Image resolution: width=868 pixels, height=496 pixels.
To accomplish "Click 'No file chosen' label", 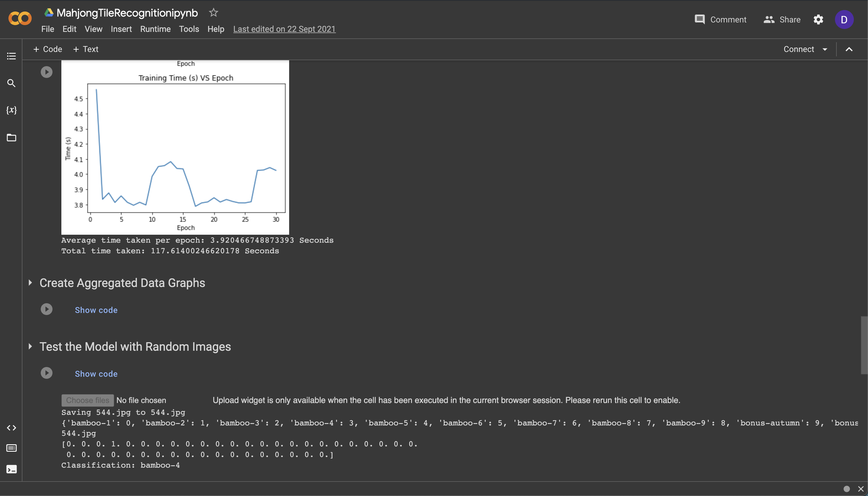I will (141, 400).
